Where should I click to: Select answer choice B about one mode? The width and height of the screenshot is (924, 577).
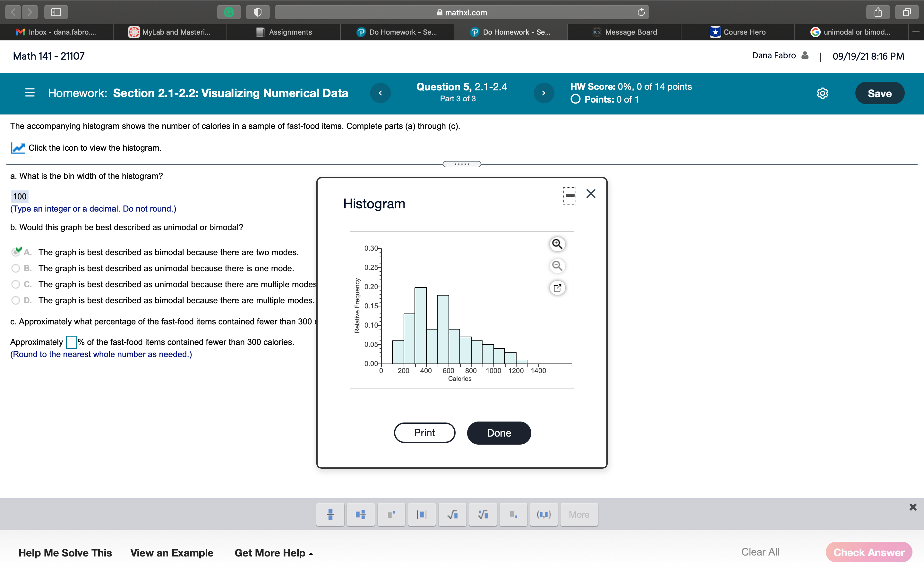(15, 268)
